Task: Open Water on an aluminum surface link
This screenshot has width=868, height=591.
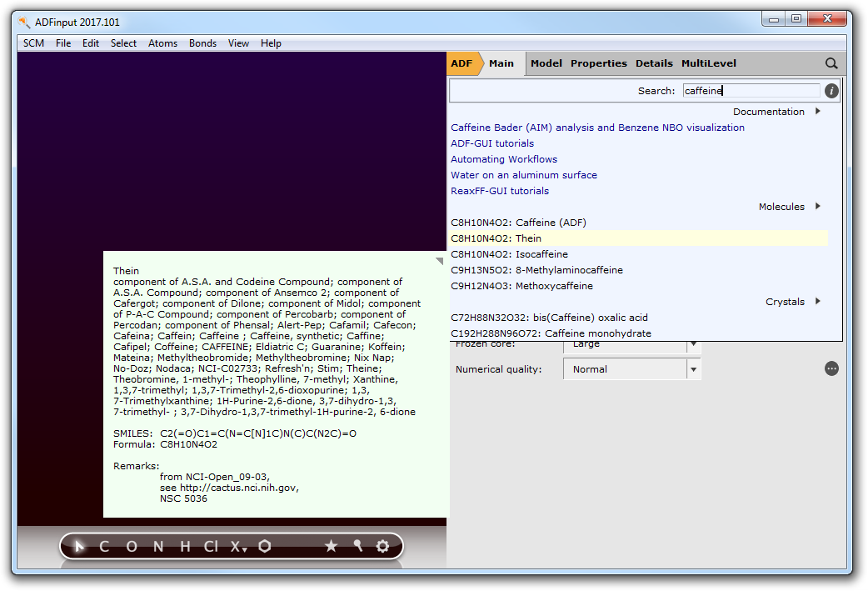Action: pos(524,175)
